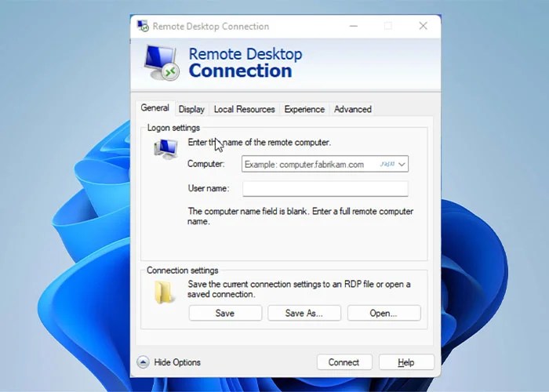Click the 'computer name field is blank' message
The image size is (549, 392).
point(300,216)
